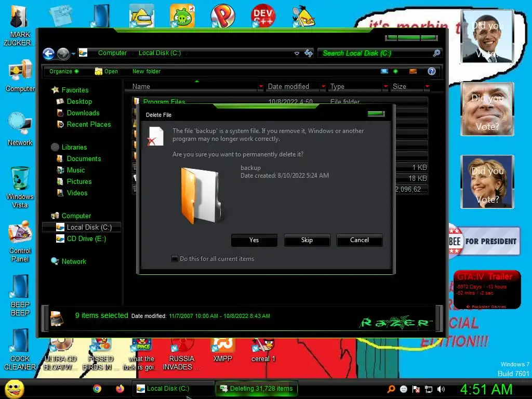This screenshot has width=532, height=399.
Task: Open the Type column filter dropdown
Action: (385, 87)
